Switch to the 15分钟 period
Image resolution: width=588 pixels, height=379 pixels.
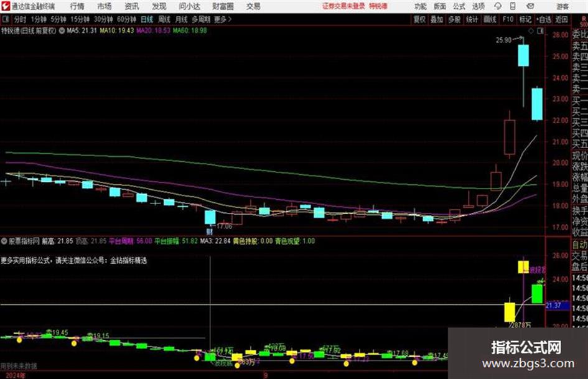point(80,19)
